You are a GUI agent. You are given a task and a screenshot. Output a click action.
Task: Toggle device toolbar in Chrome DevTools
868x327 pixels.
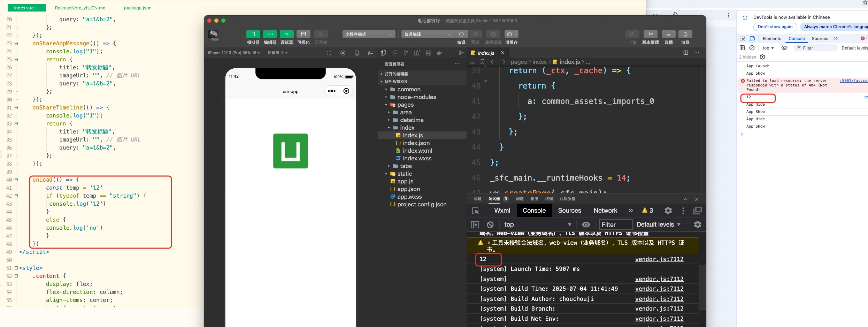752,38
